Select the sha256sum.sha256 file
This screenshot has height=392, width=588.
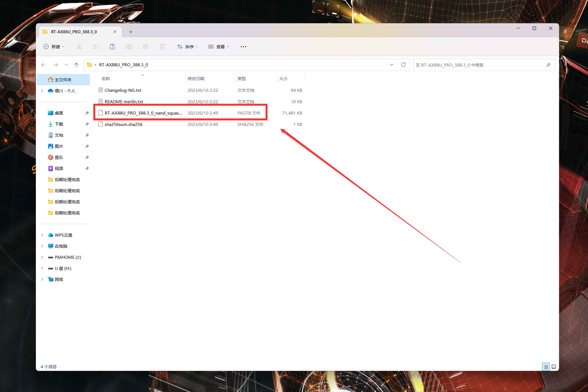(123, 124)
